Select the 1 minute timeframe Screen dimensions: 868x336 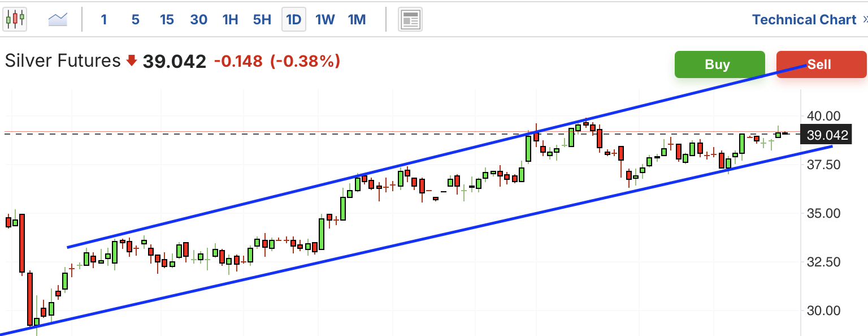coord(104,20)
